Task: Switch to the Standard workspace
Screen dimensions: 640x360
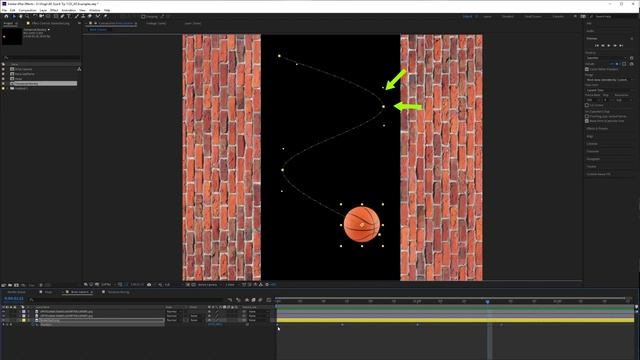Action: coord(508,16)
